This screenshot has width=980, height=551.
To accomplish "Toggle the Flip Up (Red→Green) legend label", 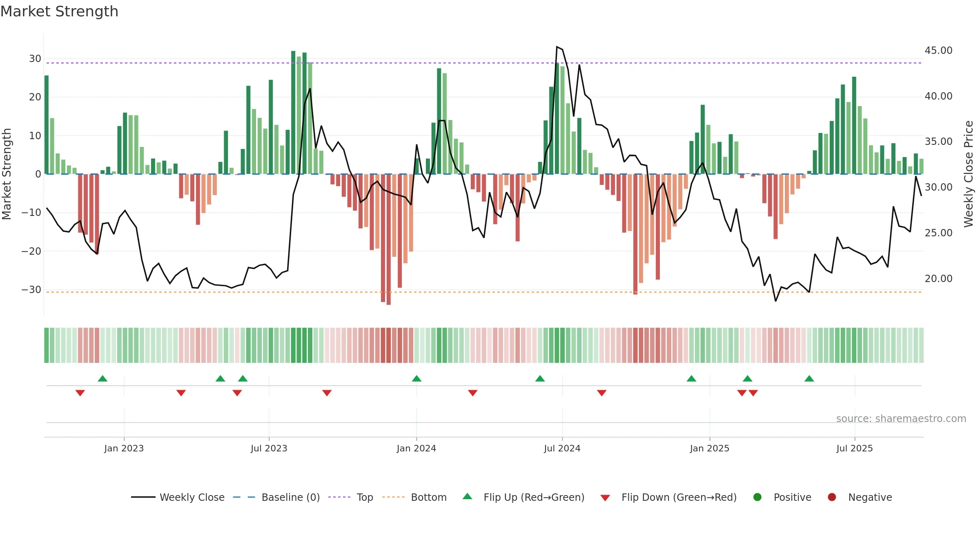I will pyautogui.click(x=534, y=497).
